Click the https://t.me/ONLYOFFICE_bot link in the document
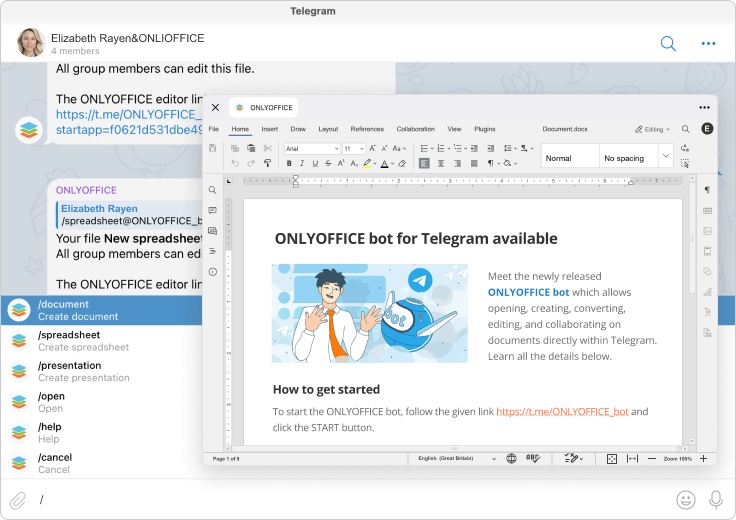 pyautogui.click(x=562, y=412)
